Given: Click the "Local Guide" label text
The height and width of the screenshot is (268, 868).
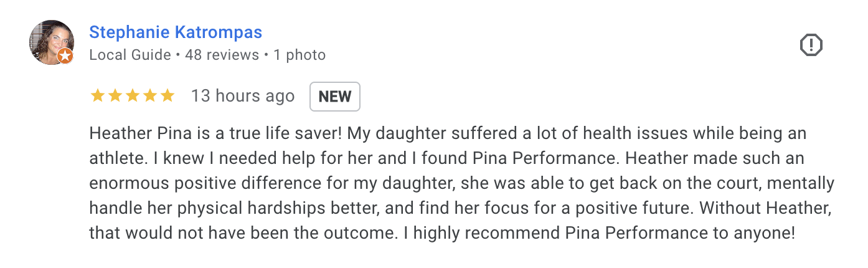Looking at the screenshot, I should point(130,55).
